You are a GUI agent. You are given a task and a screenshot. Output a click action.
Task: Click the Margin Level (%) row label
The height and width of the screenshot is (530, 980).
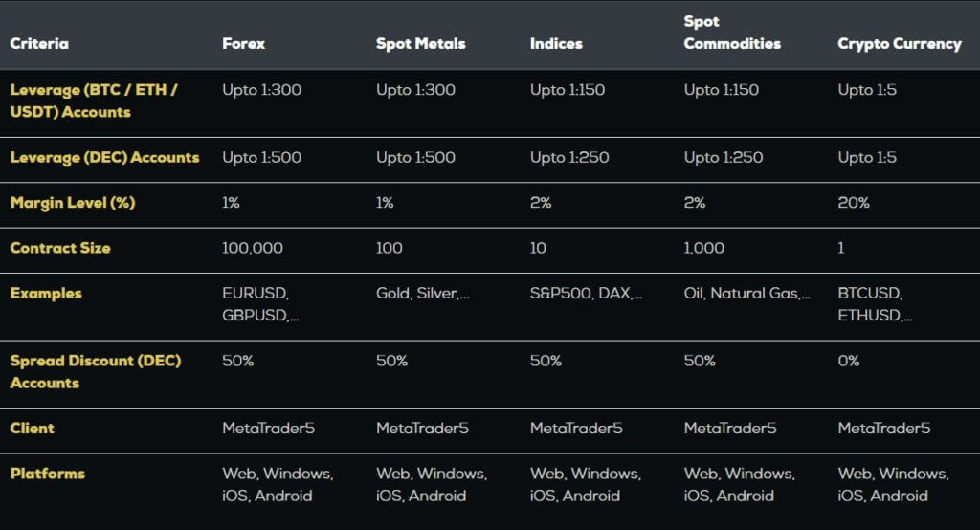point(73,203)
